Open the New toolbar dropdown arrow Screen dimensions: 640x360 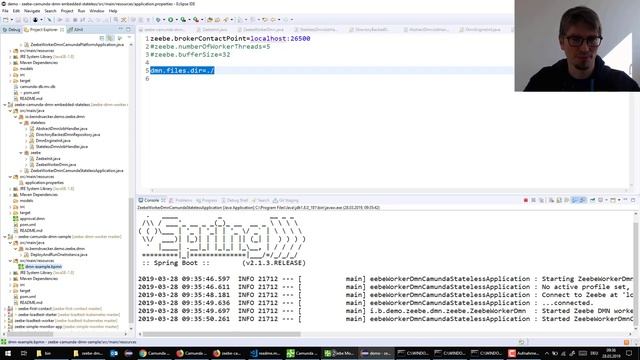tap(12, 20)
